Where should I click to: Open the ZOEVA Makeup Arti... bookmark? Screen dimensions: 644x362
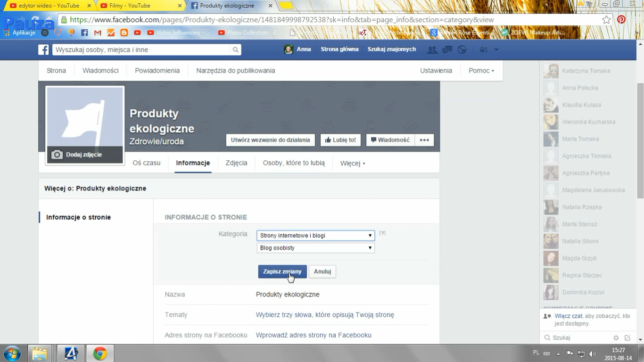[x=533, y=33]
